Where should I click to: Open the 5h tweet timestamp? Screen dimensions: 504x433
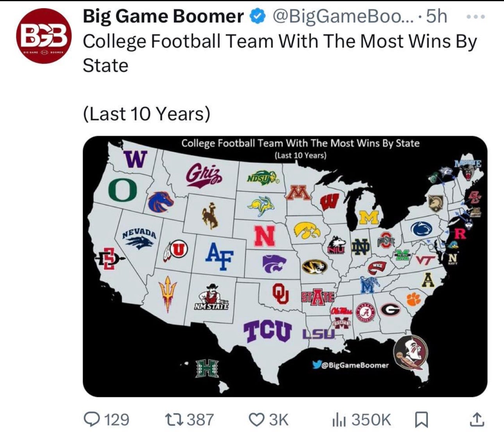(x=436, y=16)
